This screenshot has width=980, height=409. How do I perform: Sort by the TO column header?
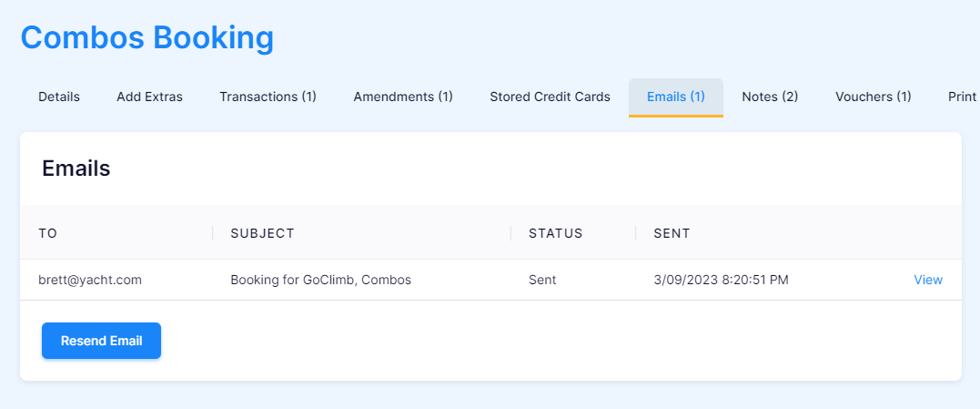coord(48,233)
